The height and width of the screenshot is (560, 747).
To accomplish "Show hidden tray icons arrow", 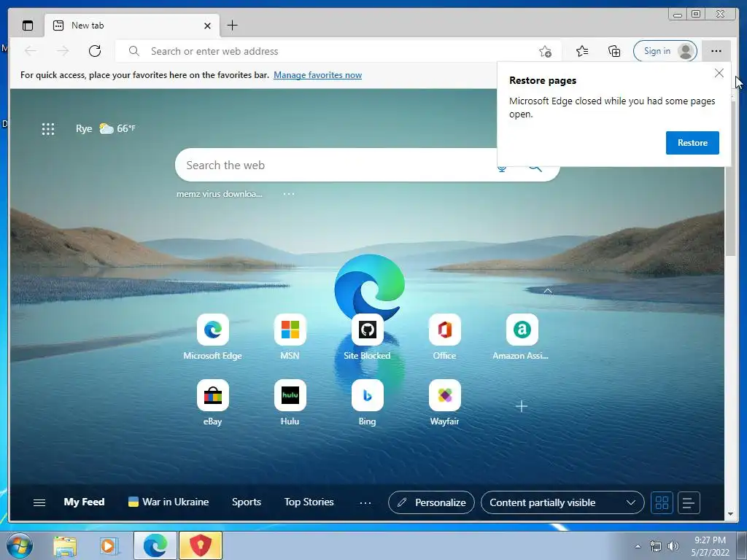I will click(638, 546).
